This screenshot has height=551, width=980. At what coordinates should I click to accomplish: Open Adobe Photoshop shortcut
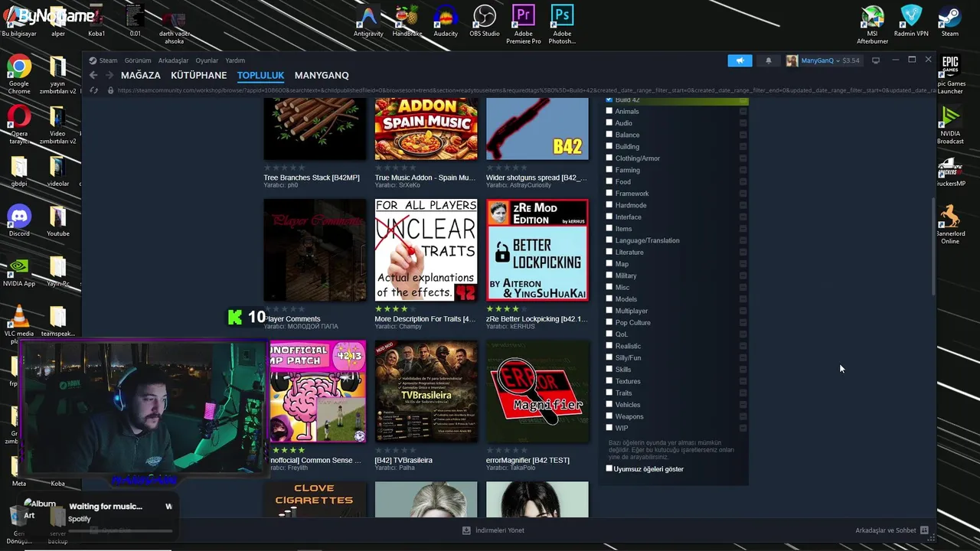tap(562, 24)
